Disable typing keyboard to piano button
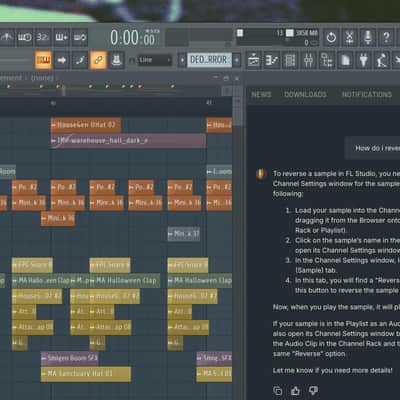 43,60
